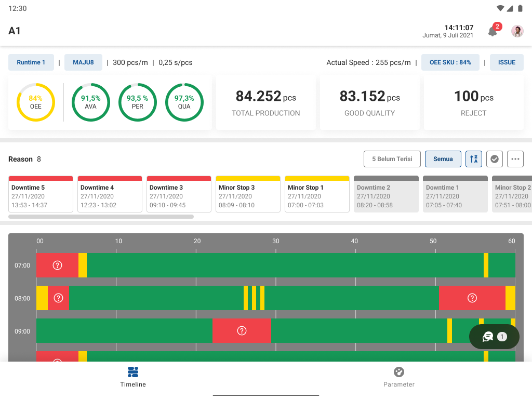Click the Parameter gauge icon
Viewport: 532px width, 399px height.
tap(398, 372)
